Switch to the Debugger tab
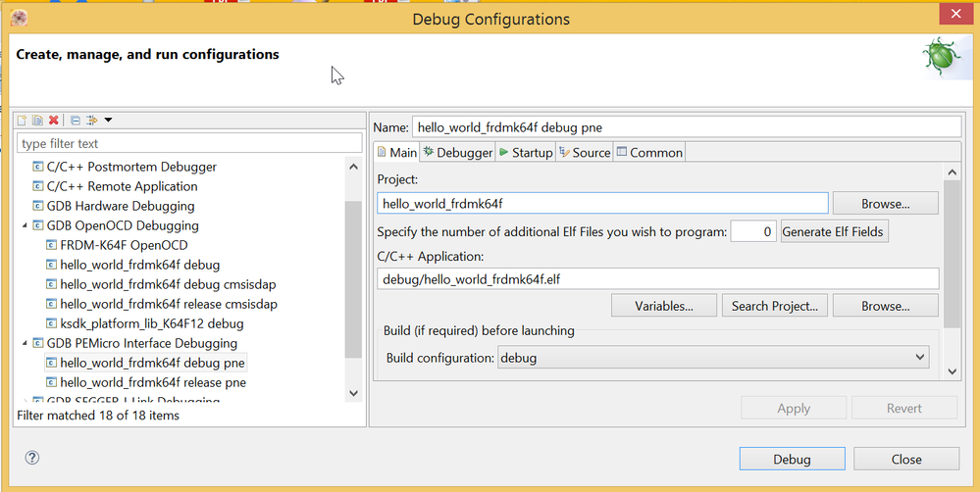This screenshot has height=492, width=980. tap(457, 152)
